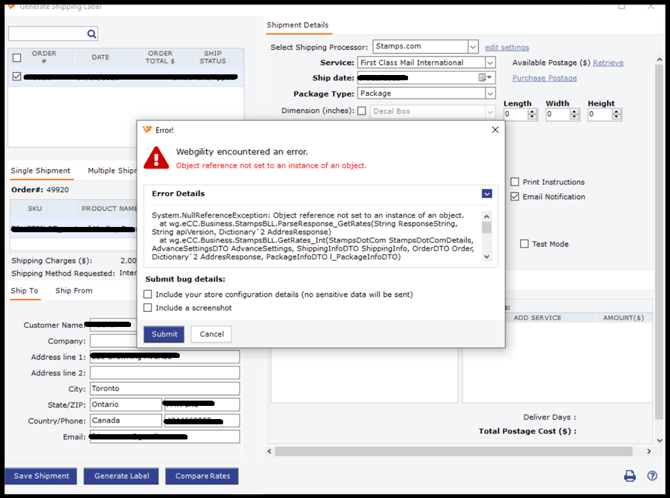The image size is (670, 498).
Task: Click the Width spinner arrows
Action: (x=574, y=114)
